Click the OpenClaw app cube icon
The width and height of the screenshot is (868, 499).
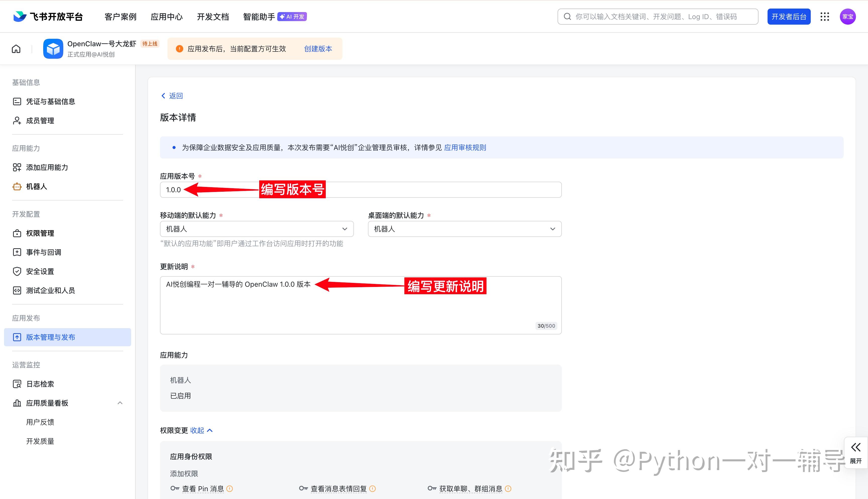click(x=53, y=49)
